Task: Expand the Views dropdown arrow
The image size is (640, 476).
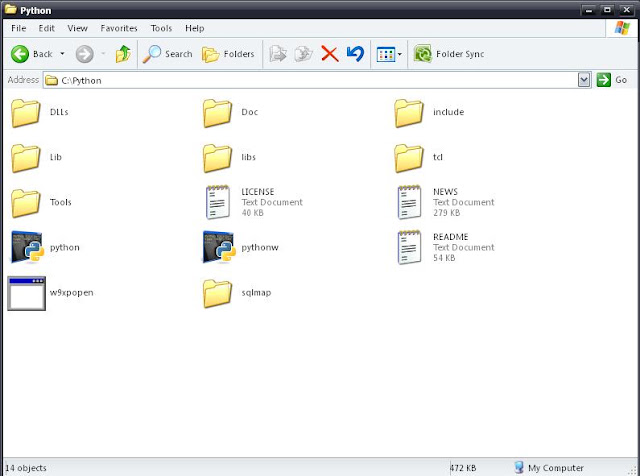Action: pyautogui.click(x=400, y=54)
